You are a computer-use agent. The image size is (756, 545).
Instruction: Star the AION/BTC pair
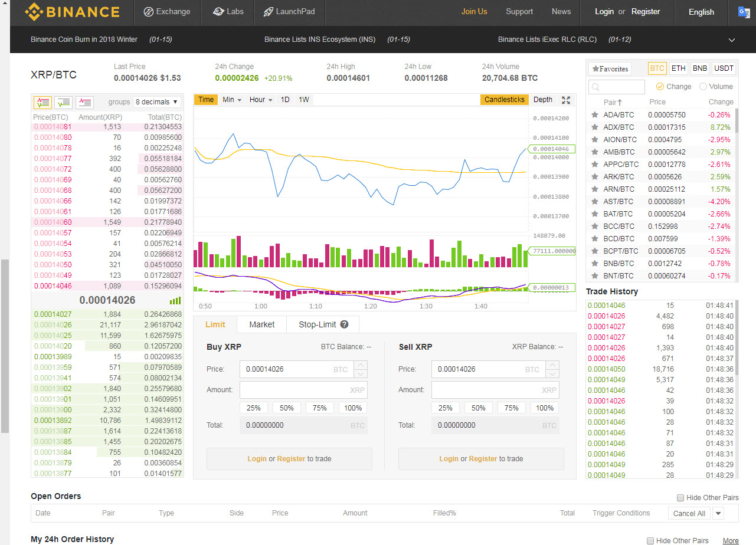pos(595,139)
